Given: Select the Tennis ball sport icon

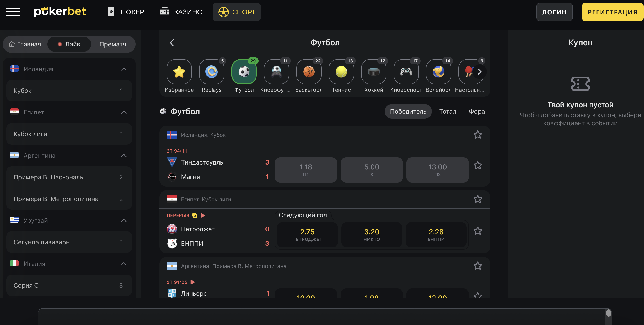Looking at the screenshot, I should 341,72.
